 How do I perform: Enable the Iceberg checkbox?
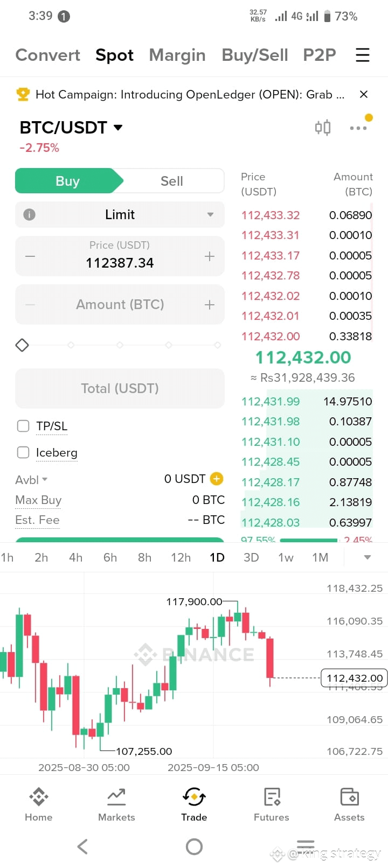coord(23,452)
